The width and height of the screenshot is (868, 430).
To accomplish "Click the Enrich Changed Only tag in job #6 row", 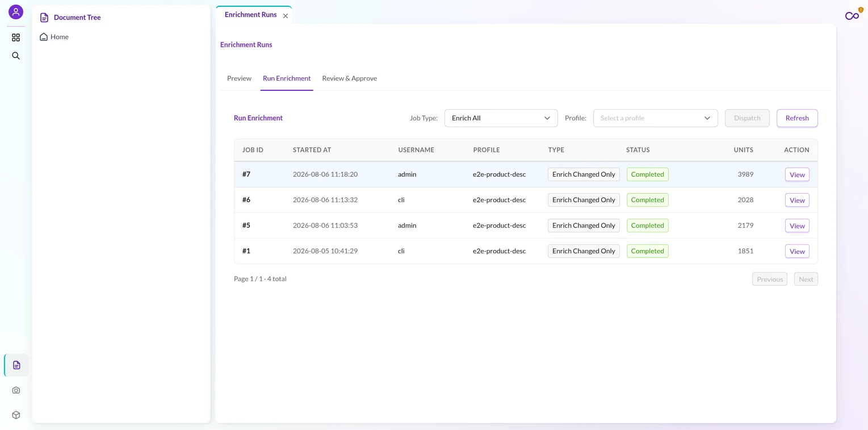I will 584,200.
